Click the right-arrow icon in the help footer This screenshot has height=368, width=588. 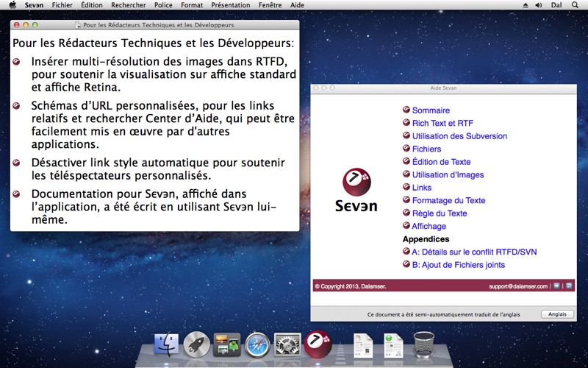(556, 286)
